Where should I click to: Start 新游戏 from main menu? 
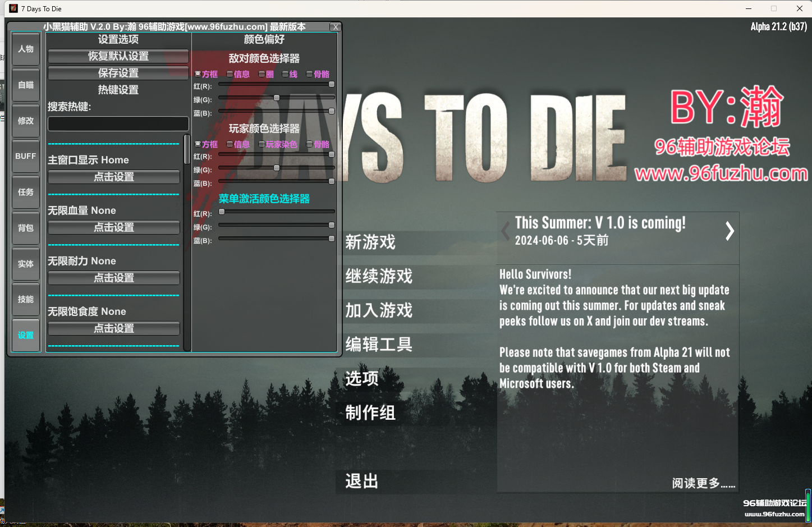click(370, 242)
